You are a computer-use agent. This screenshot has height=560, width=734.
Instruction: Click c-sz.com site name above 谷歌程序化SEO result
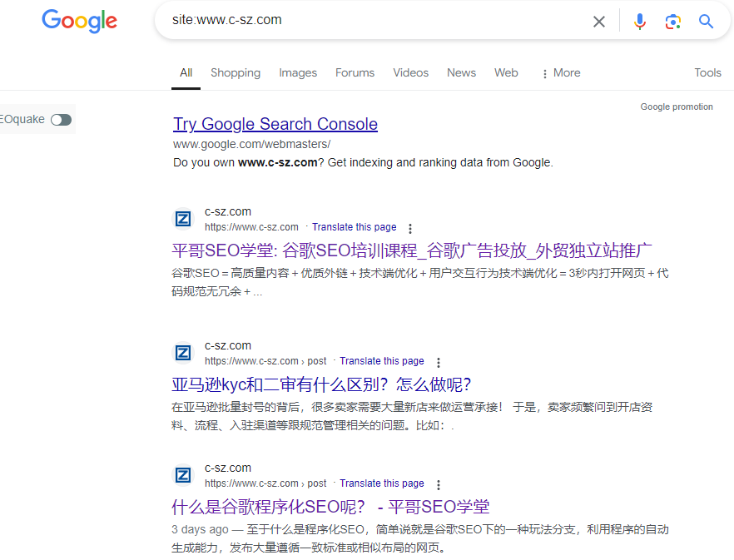[x=228, y=468]
